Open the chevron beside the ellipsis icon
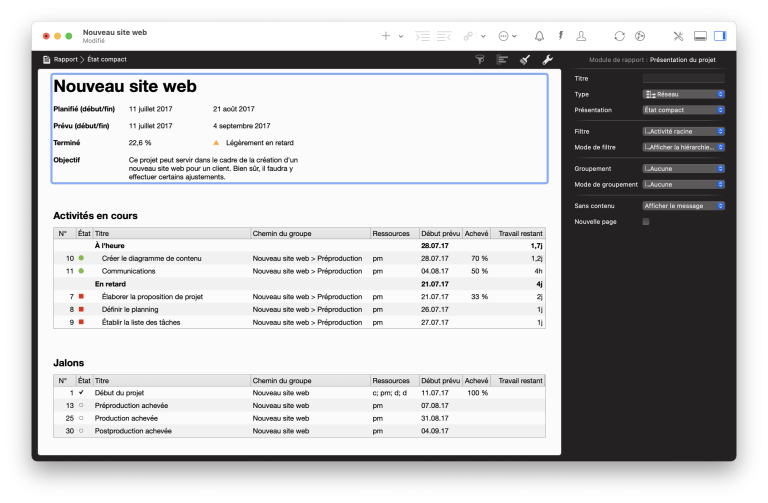 pos(514,36)
